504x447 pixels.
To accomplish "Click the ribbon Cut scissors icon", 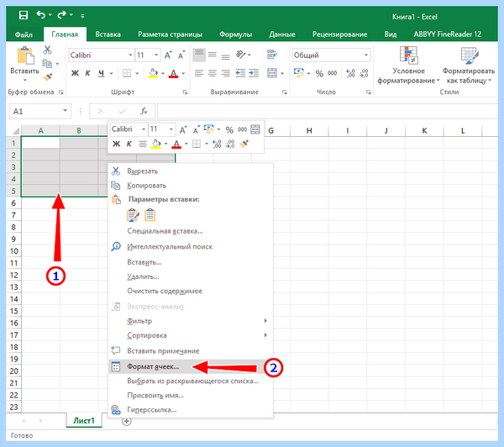I will [x=48, y=50].
